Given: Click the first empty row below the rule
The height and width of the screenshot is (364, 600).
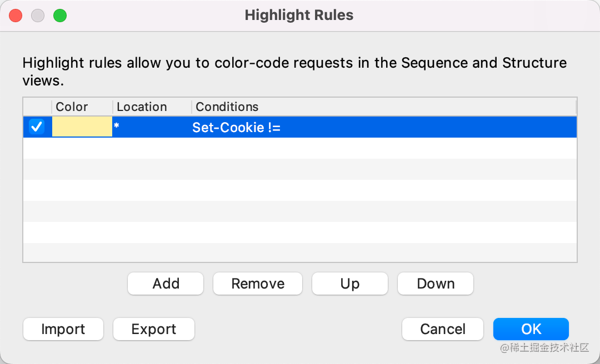Looking at the screenshot, I should click(x=300, y=148).
